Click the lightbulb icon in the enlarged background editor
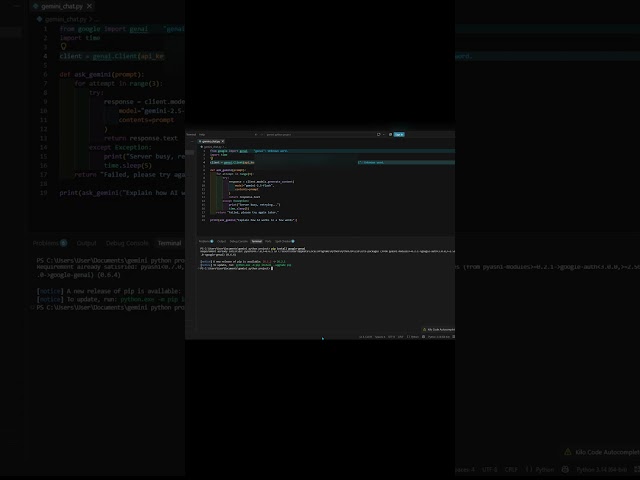The width and height of the screenshot is (640, 480). click(x=63, y=47)
